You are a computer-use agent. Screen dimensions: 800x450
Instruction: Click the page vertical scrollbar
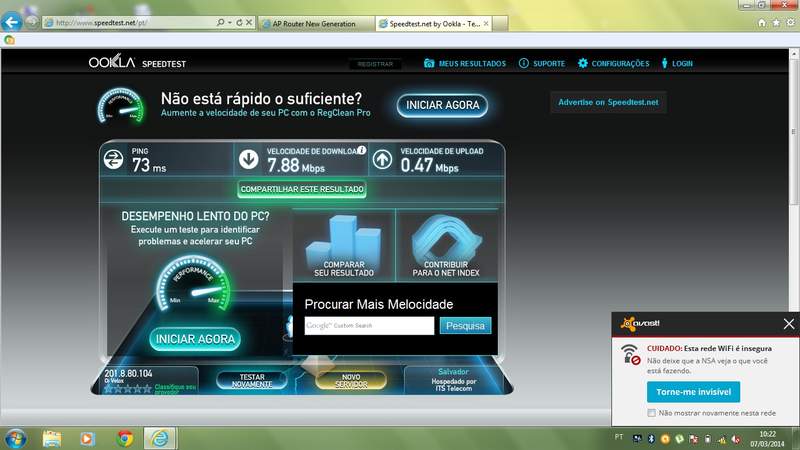pos(794,131)
